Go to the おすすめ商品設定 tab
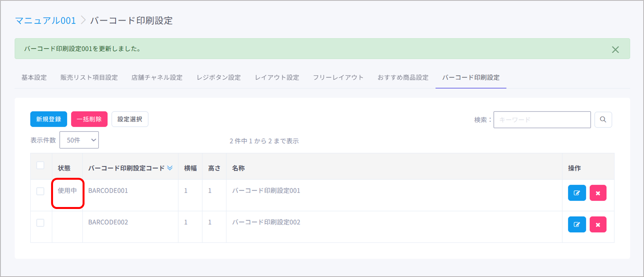The image size is (644, 277). point(403,78)
